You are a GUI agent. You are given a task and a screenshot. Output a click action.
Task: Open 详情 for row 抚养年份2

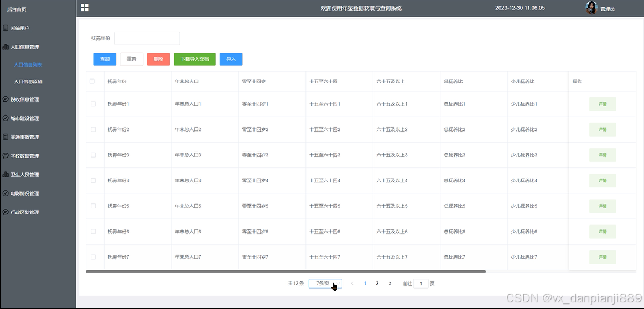click(603, 129)
